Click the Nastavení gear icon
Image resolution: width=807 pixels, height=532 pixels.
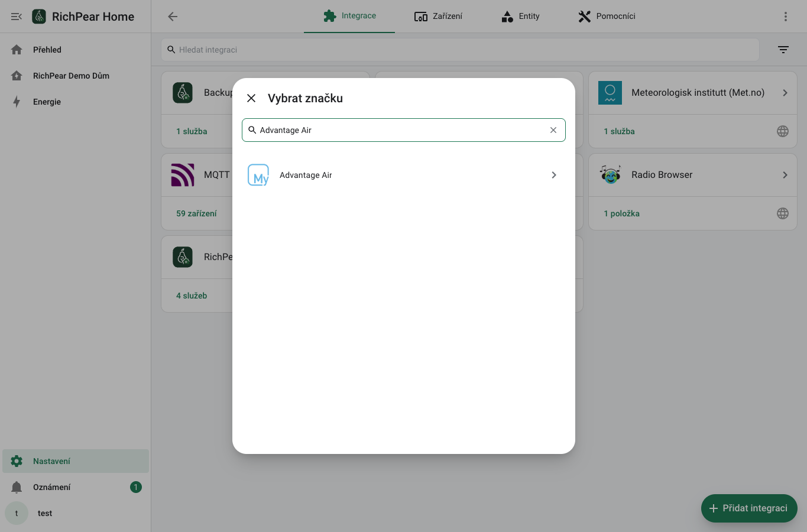17,461
